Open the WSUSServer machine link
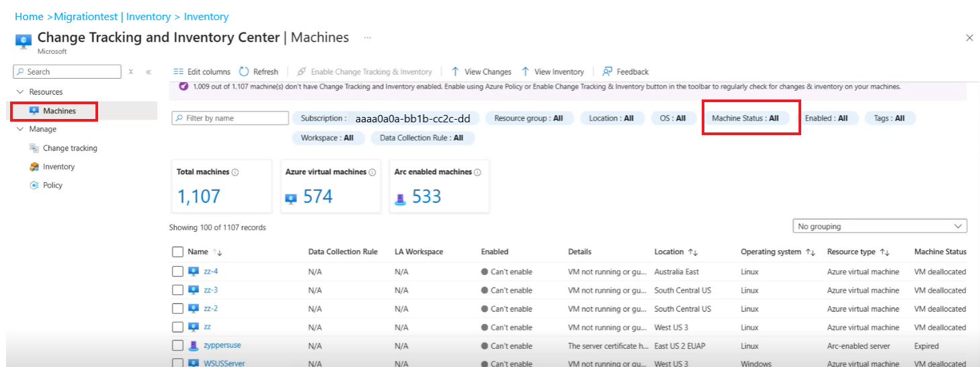This screenshot has height=367, width=980. coord(224,364)
